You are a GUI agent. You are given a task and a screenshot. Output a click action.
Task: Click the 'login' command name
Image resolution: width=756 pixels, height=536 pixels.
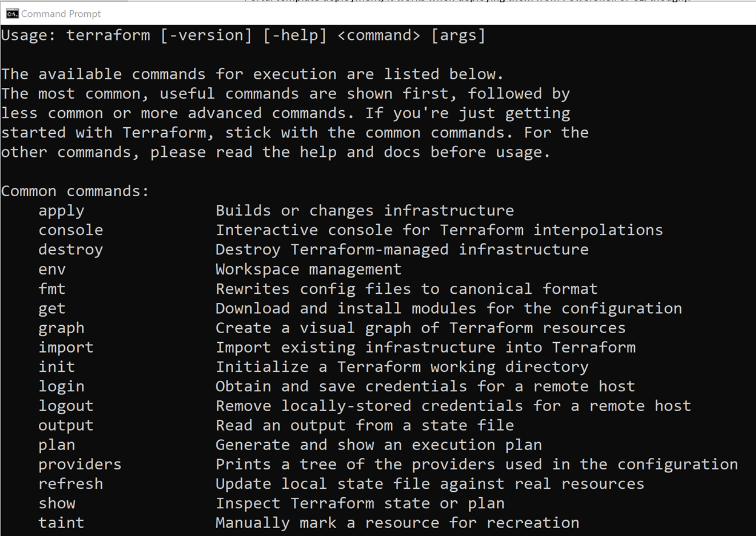click(61, 386)
